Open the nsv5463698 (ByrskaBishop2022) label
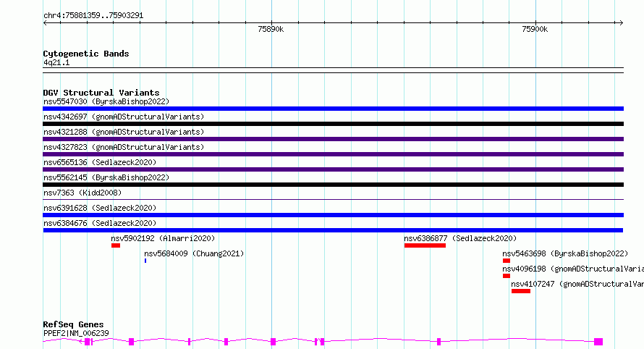Image resolution: width=644 pixels, height=349 pixels. (x=565, y=253)
